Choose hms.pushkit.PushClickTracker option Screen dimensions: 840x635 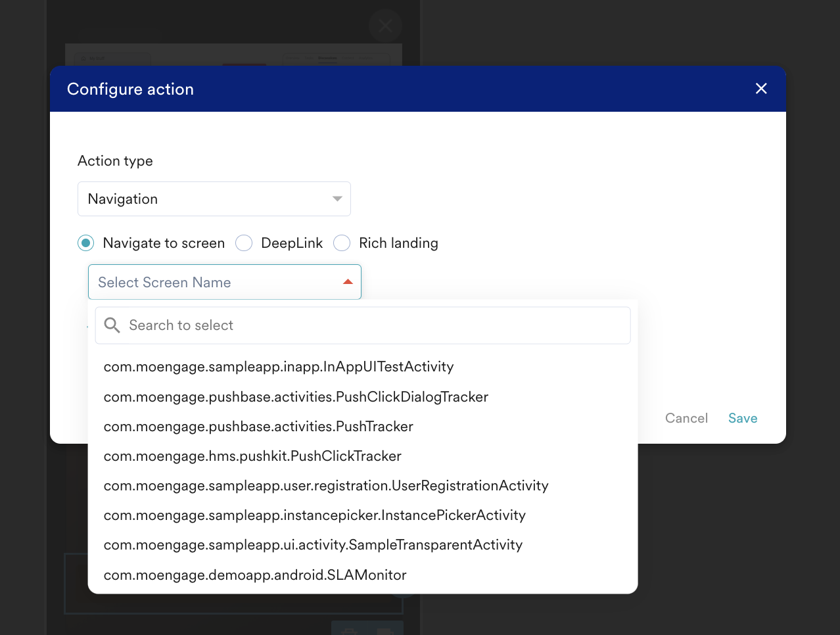point(363,456)
